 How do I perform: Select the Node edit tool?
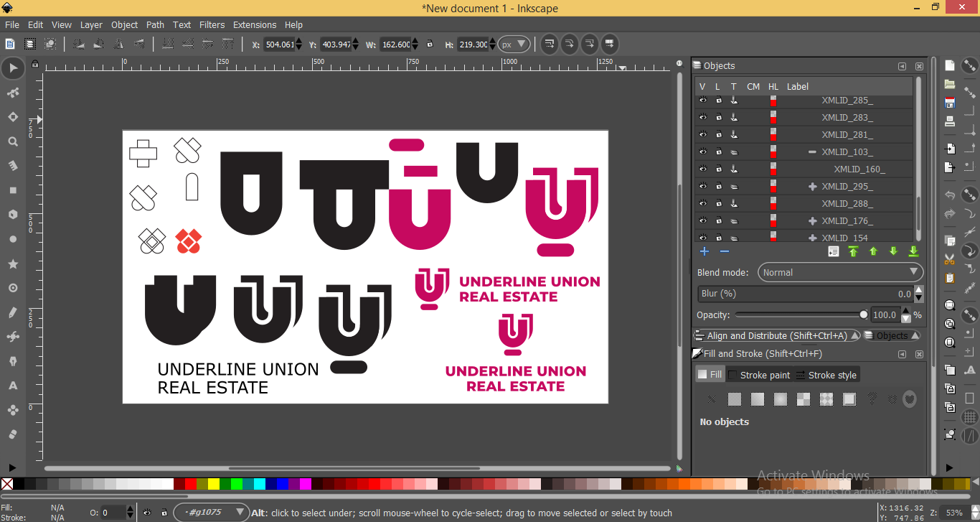(x=12, y=93)
